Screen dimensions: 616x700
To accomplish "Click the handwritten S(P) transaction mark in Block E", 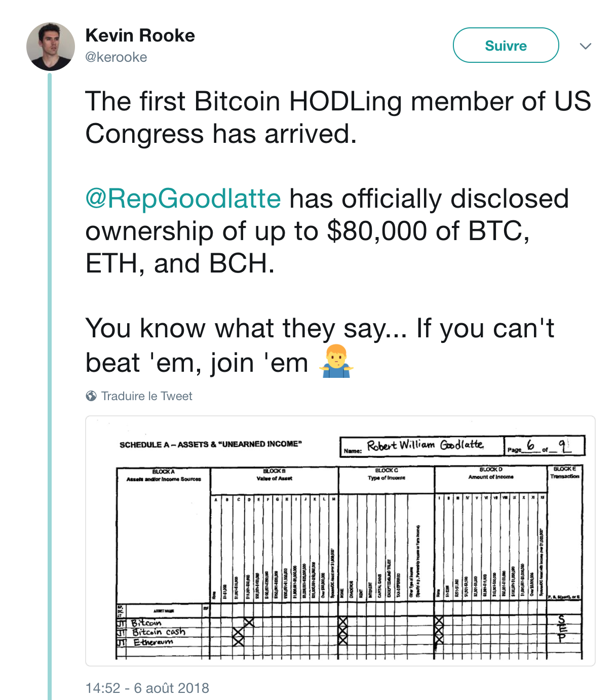I will point(561,628).
